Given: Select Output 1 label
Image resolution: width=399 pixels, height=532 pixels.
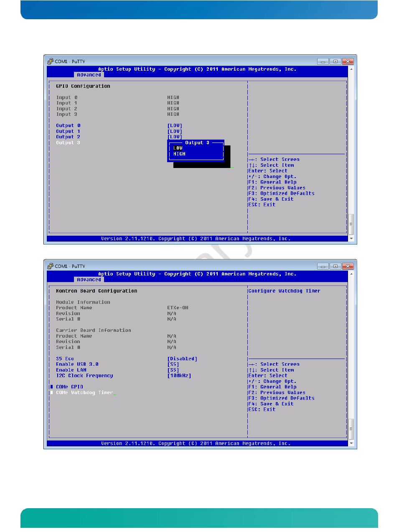Looking at the screenshot, I should tap(68, 131).
